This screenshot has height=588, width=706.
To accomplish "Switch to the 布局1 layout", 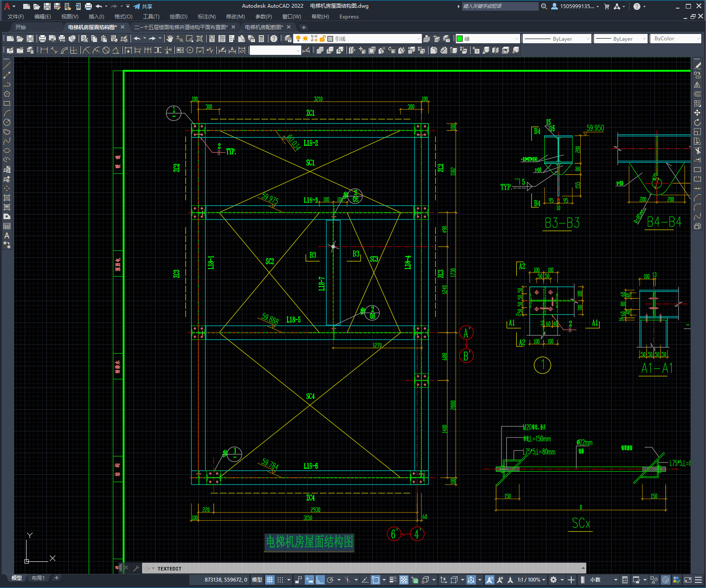I will point(38,578).
